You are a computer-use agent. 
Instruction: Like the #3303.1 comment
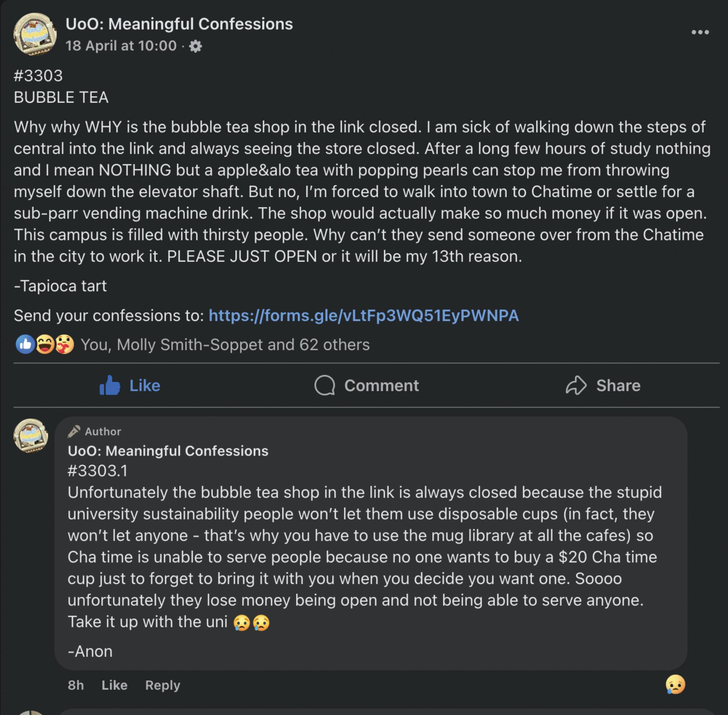(x=114, y=685)
